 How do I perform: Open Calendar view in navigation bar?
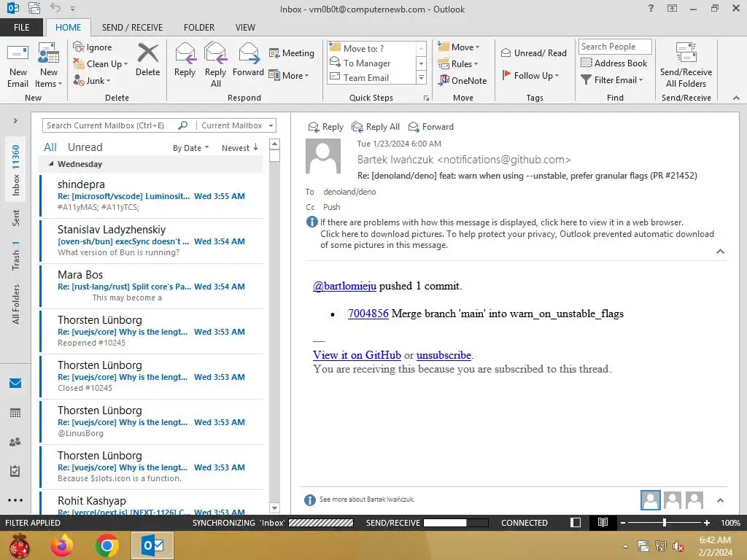(15, 413)
